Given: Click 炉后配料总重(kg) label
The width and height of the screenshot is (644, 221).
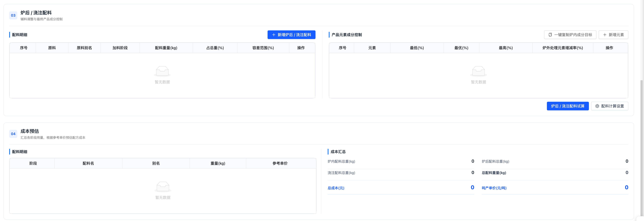Looking at the screenshot, I should tap(495, 162).
